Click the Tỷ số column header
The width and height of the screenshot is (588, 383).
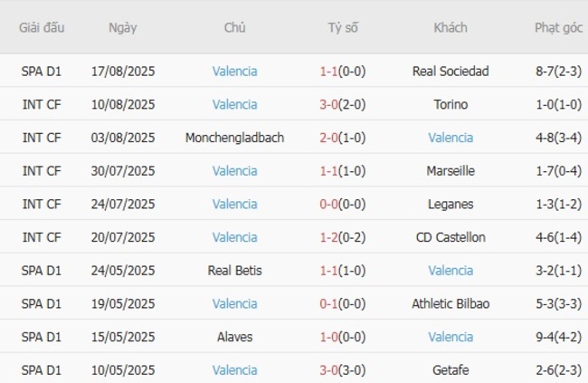pos(342,27)
